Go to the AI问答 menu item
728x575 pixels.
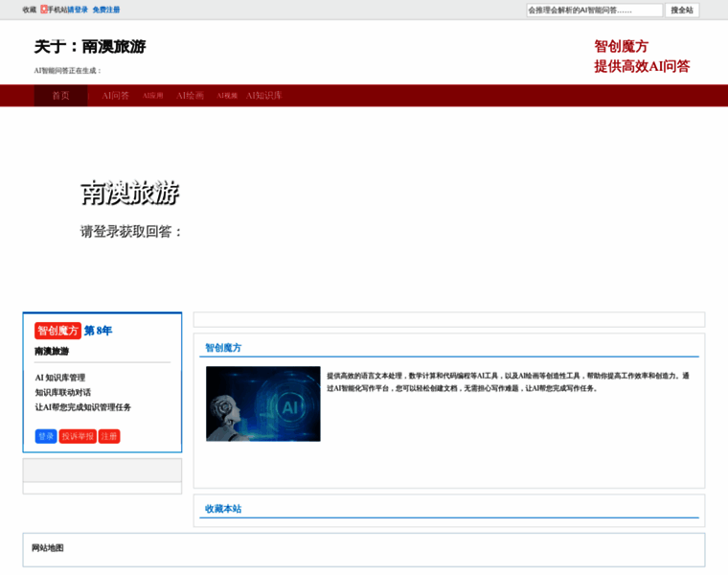[115, 96]
